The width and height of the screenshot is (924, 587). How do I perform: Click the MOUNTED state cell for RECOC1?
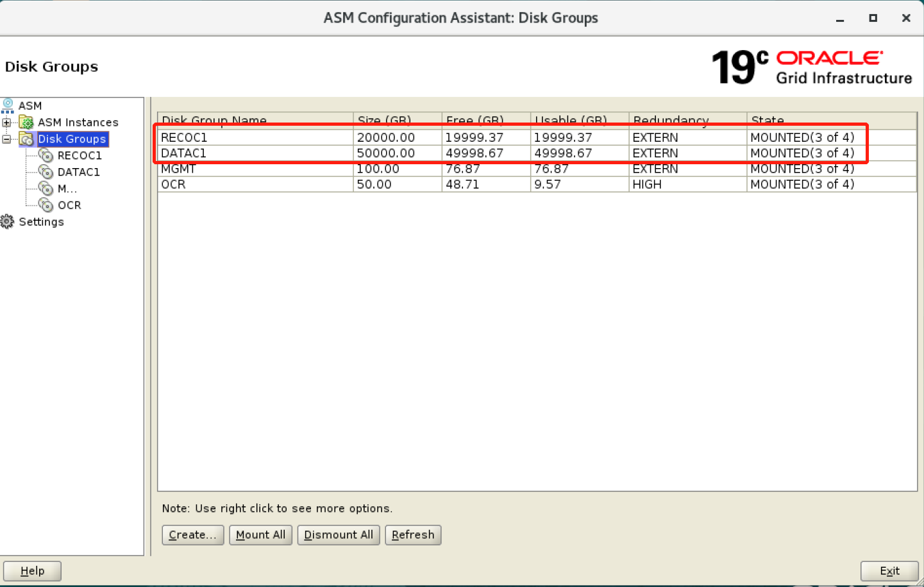coord(832,137)
